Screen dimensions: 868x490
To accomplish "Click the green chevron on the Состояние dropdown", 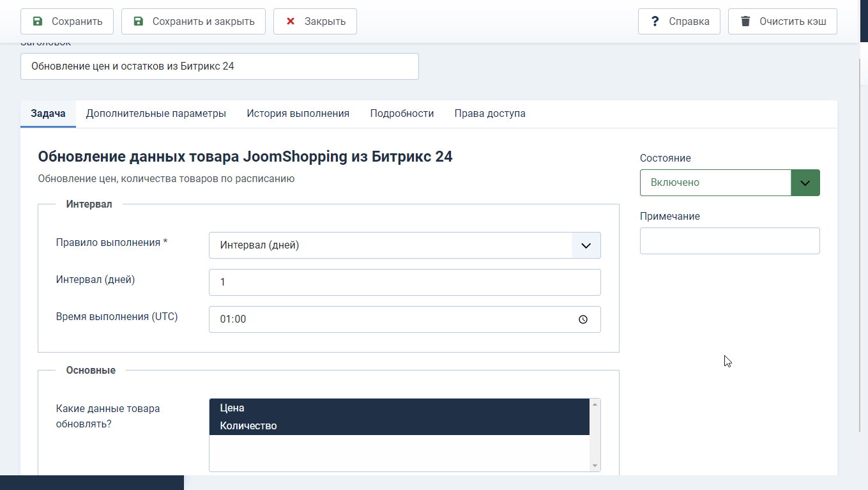I will 805,183.
